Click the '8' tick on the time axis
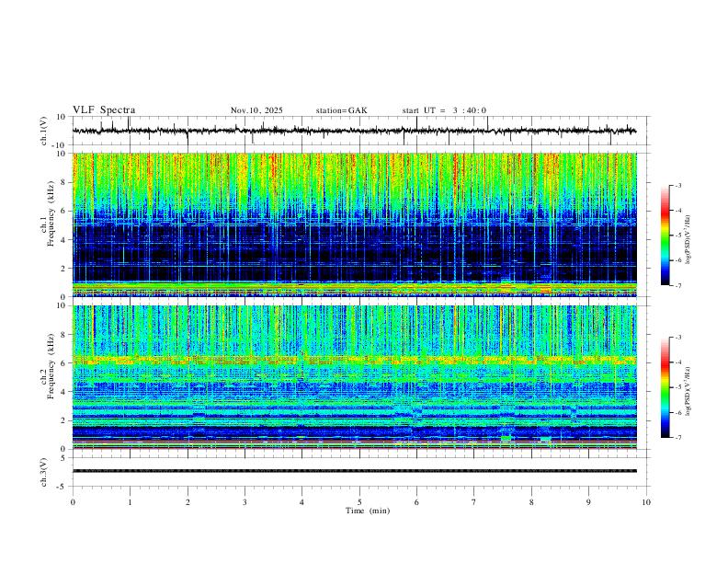The image size is (728, 563). tap(531, 502)
